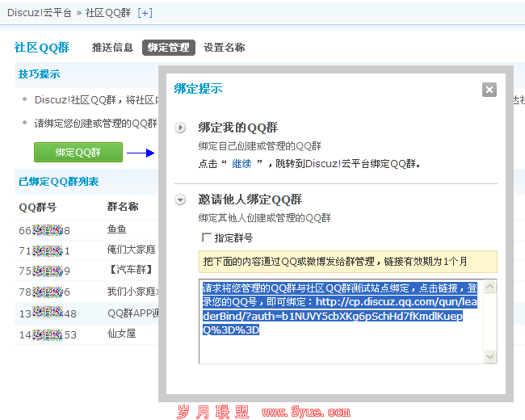Click the 继续 link
The width and height of the screenshot is (525, 420).
coord(241,164)
